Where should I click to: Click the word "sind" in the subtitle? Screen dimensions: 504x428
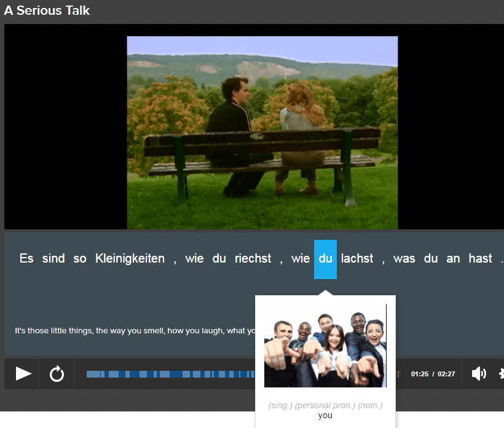53,259
